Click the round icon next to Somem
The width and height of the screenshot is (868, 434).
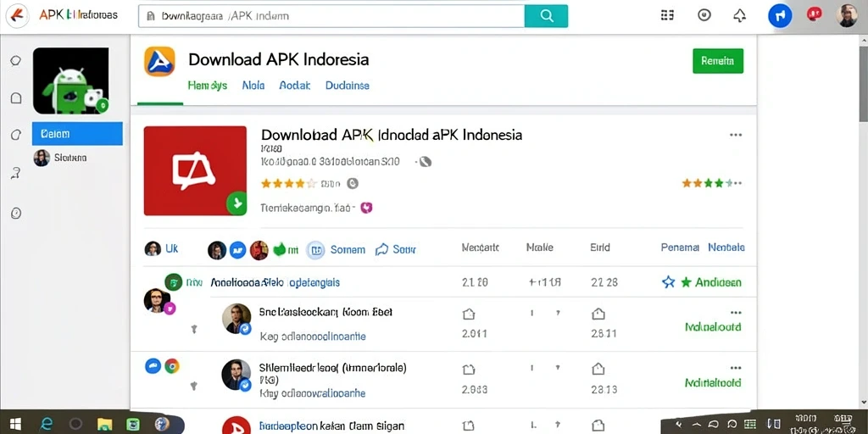tap(315, 250)
